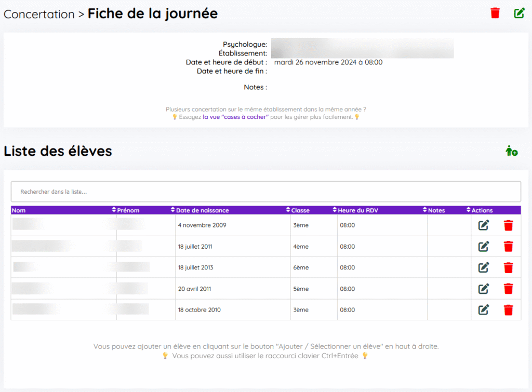Image resolution: width=532 pixels, height=392 pixels.
Task: Sort the table by Nom column
Action: click(x=64, y=210)
